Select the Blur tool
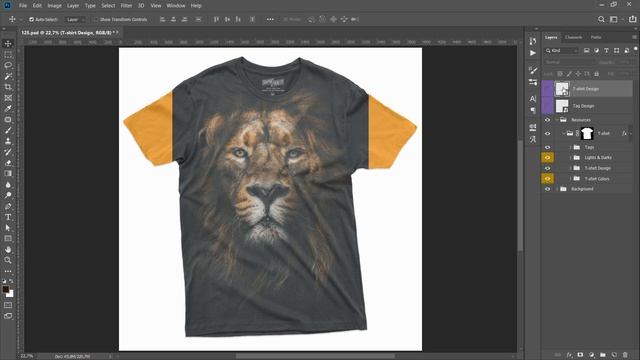 point(8,184)
